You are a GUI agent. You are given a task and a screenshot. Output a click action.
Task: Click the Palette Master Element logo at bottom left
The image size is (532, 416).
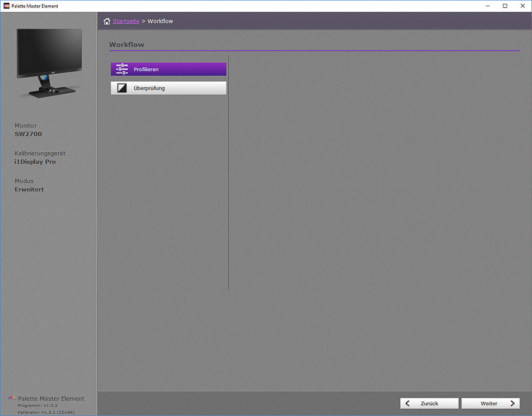(x=12, y=398)
